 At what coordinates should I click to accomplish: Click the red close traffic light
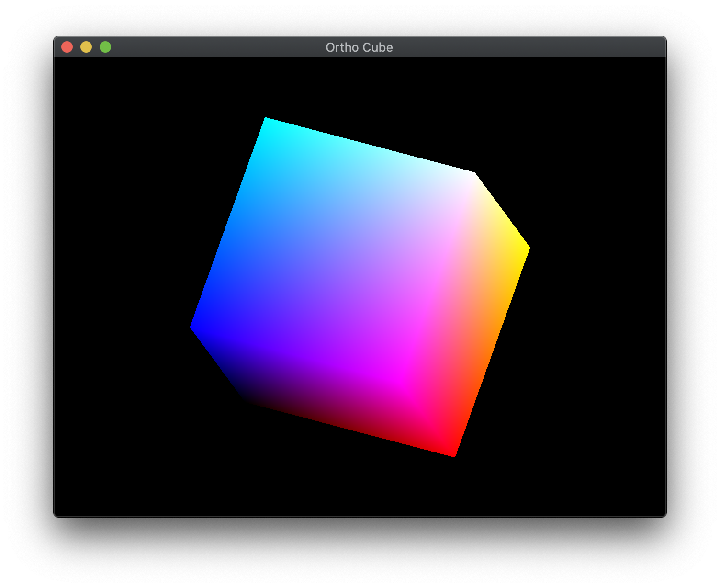pos(67,47)
